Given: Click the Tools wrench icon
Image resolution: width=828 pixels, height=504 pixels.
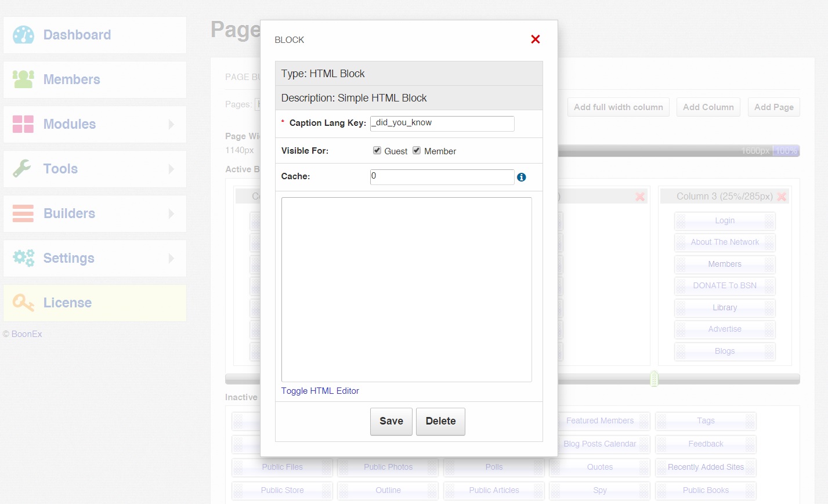Looking at the screenshot, I should (22, 169).
